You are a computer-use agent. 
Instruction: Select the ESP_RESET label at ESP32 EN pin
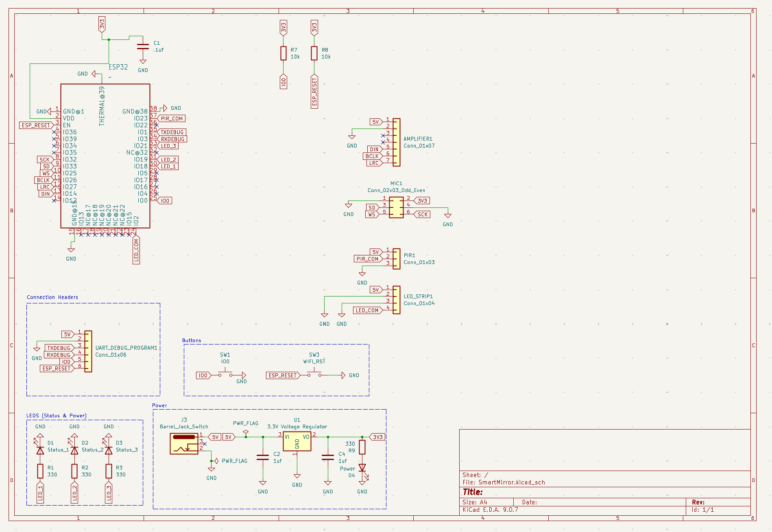(36, 125)
